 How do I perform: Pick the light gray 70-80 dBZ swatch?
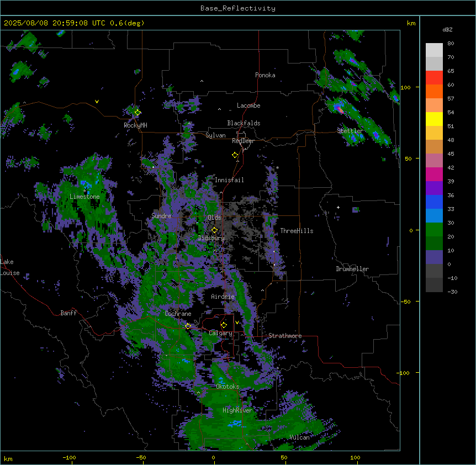coord(434,50)
